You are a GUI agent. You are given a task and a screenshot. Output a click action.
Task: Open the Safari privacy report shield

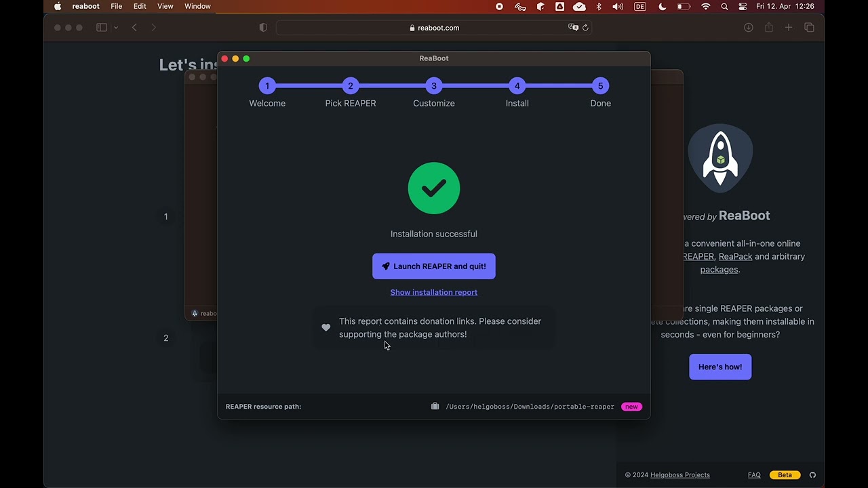pyautogui.click(x=263, y=28)
